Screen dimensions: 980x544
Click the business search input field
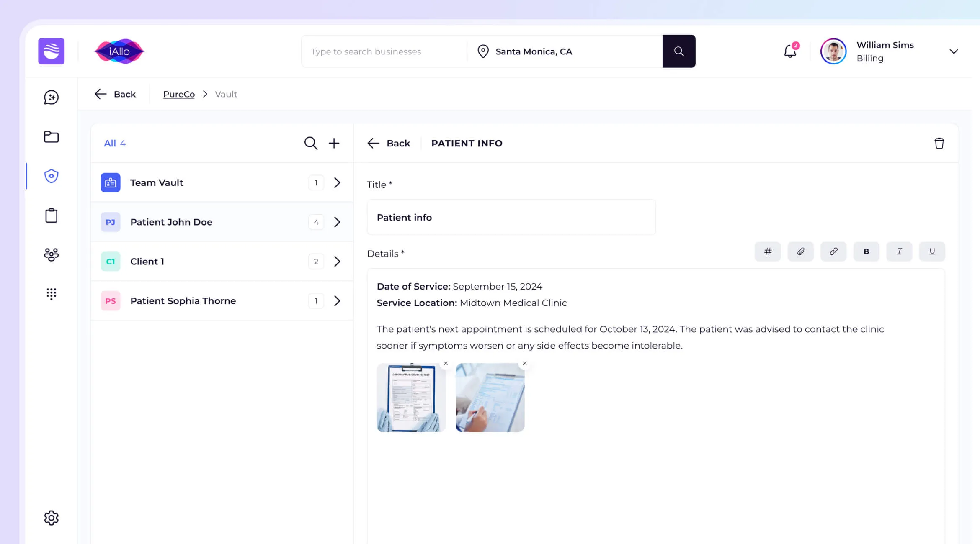pos(384,51)
